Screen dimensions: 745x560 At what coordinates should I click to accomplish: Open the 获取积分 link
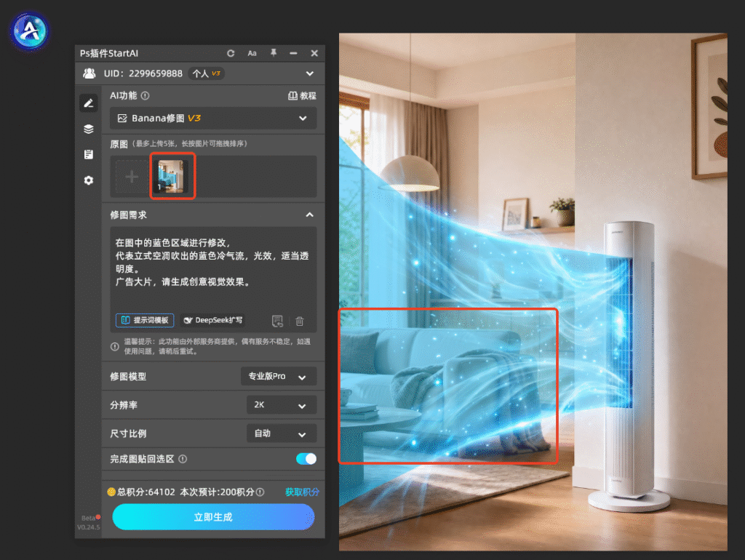pyautogui.click(x=302, y=492)
